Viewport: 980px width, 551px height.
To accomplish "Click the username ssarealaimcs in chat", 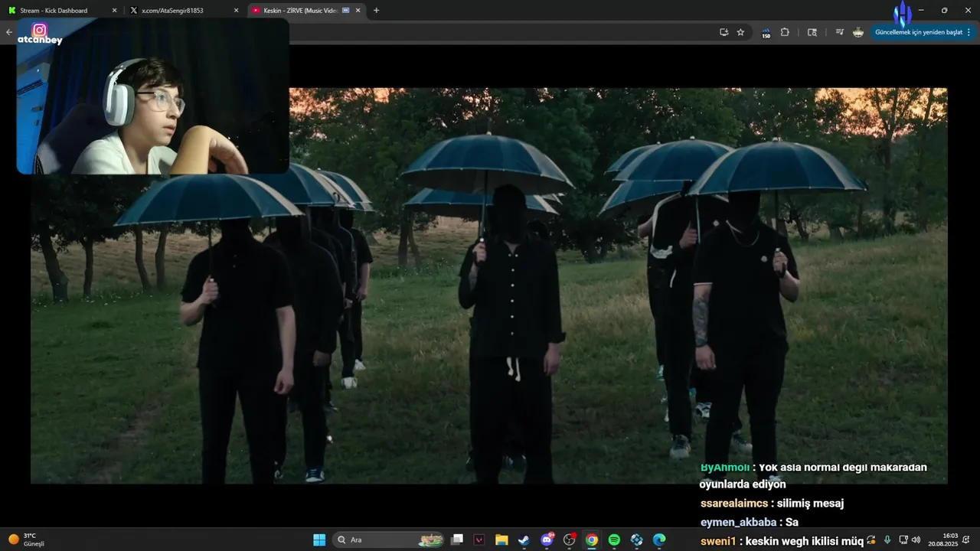I will coord(734,504).
